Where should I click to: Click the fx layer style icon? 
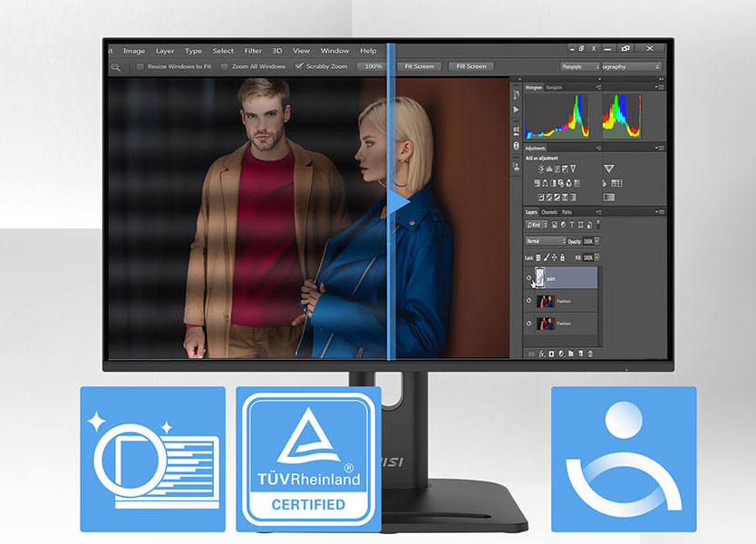[x=541, y=354]
